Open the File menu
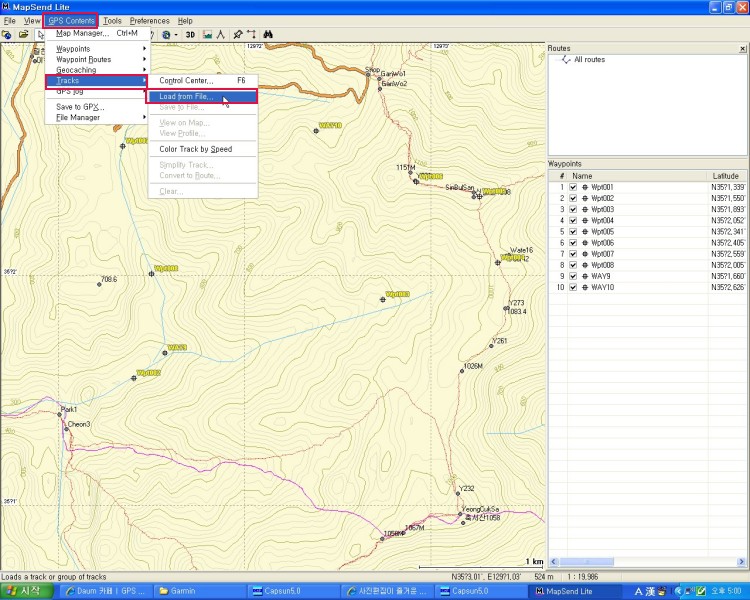Image resolution: width=750 pixels, height=600 pixels. [x=10, y=21]
